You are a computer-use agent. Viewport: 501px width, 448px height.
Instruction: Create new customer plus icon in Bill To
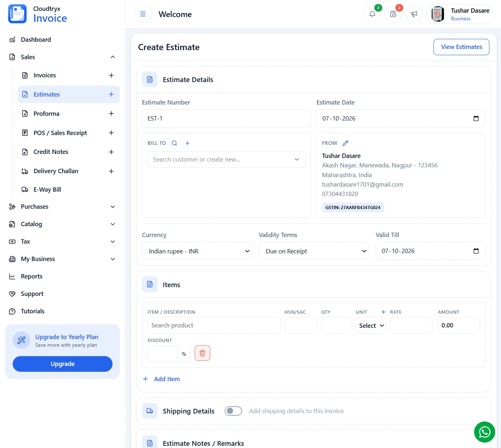[x=187, y=143]
